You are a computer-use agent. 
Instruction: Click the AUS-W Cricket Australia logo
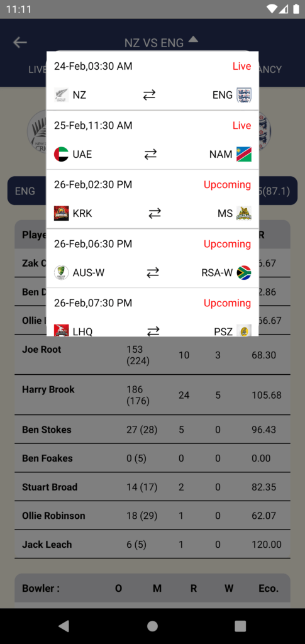coord(61,272)
